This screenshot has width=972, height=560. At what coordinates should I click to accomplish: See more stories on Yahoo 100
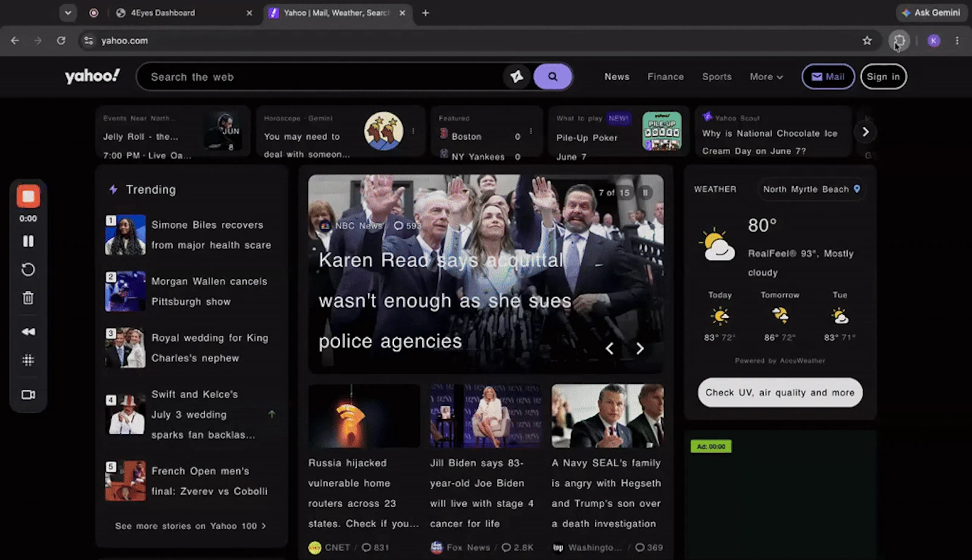coord(191,526)
